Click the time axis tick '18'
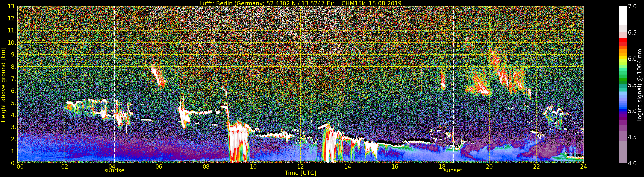 pos(442,166)
